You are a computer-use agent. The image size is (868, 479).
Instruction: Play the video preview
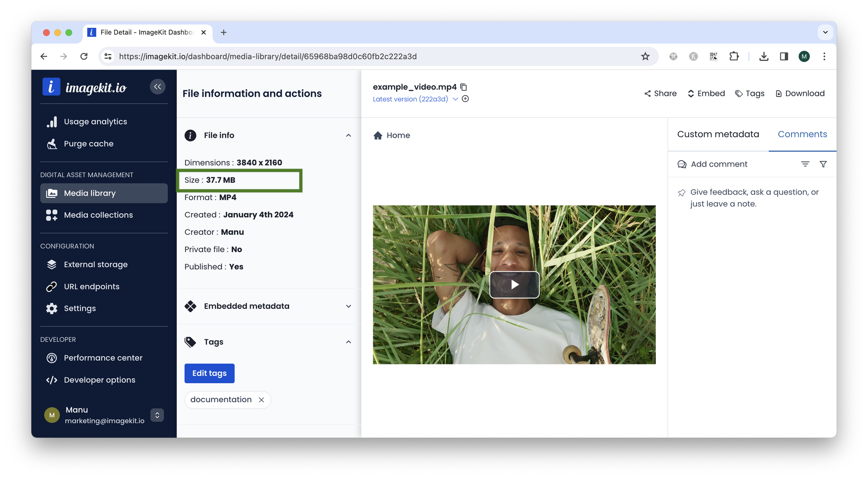click(514, 285)
